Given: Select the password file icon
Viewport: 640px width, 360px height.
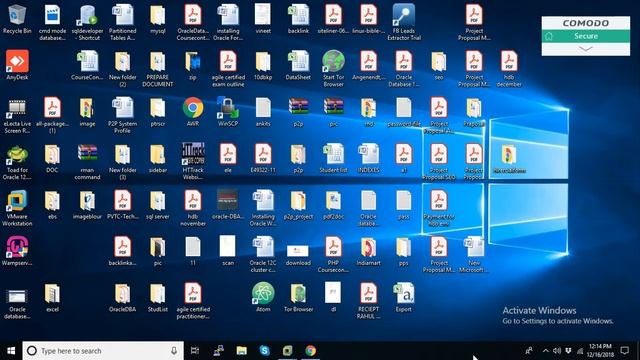Looking at the screenshot, I should point(404,112).
